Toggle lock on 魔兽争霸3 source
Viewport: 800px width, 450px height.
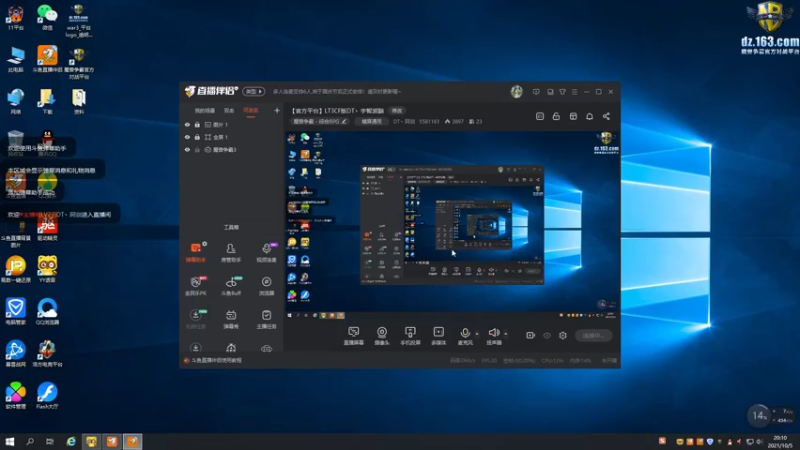(197, 149)
